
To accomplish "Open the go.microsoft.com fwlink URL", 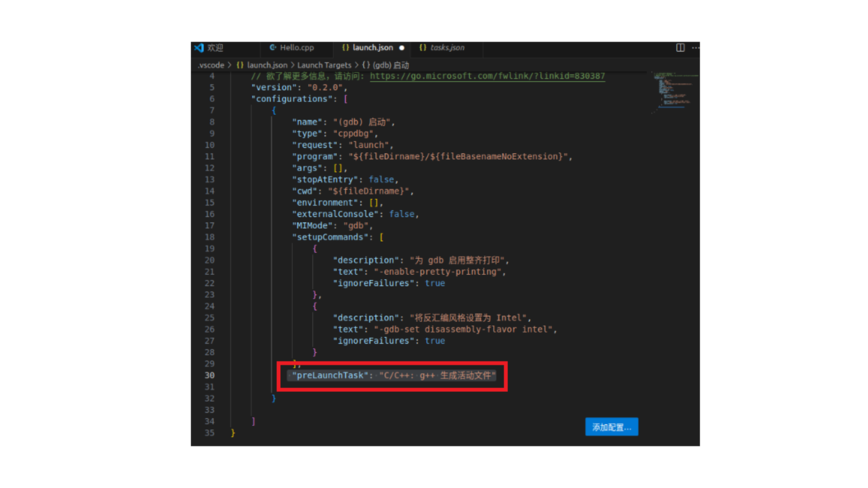I will point(487,76).
